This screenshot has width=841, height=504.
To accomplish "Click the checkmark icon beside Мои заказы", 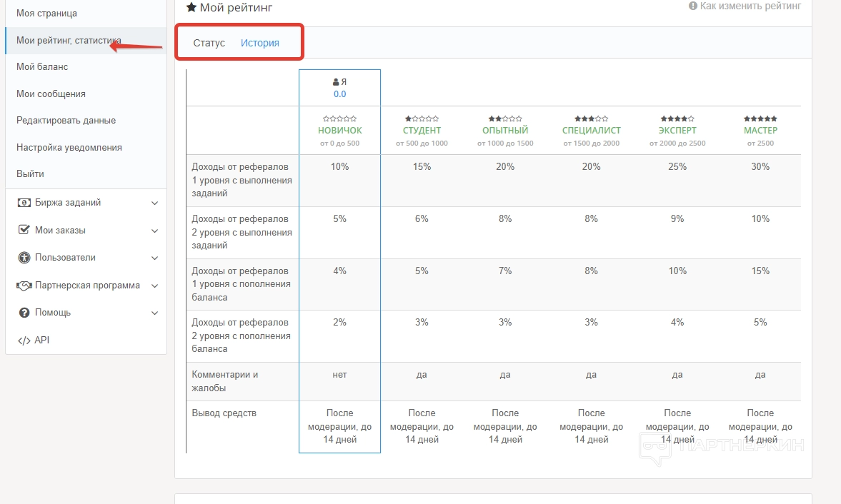I will [x=24, y=231].
